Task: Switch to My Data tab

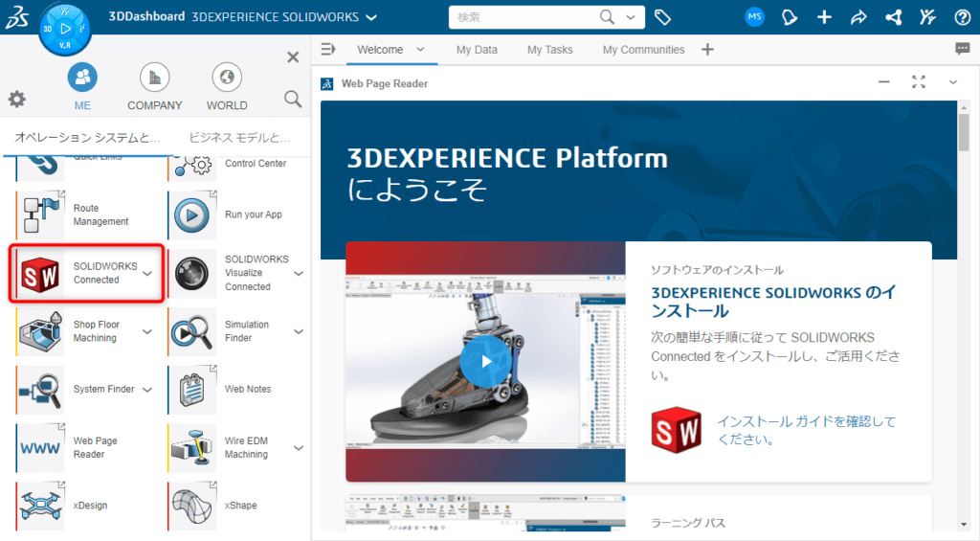Action: (x=477, y=50)
